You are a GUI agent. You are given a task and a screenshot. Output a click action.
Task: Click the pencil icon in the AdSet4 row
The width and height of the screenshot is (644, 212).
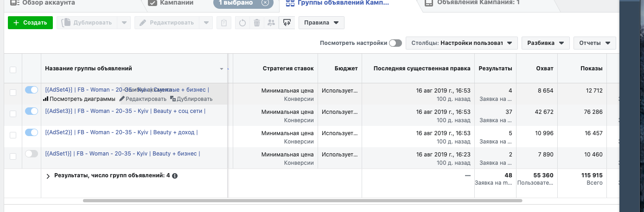pyautogui.click(x=122, y=99)
